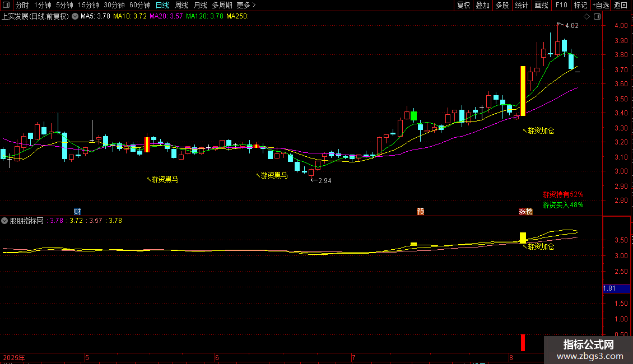Screen dimensions: 633x364
Task: Click the MA20: 3.57 label
Action: [x=166, y=16]
